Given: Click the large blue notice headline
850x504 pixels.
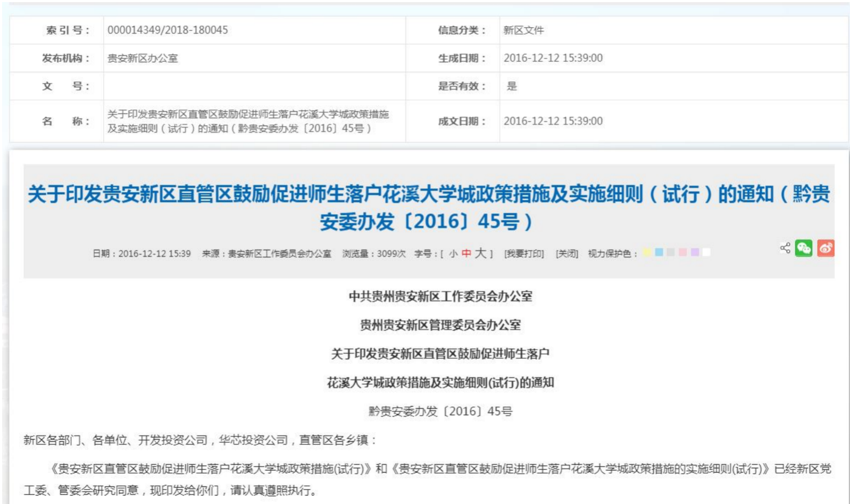Looking at the screenshot, I should pos(429,208).
